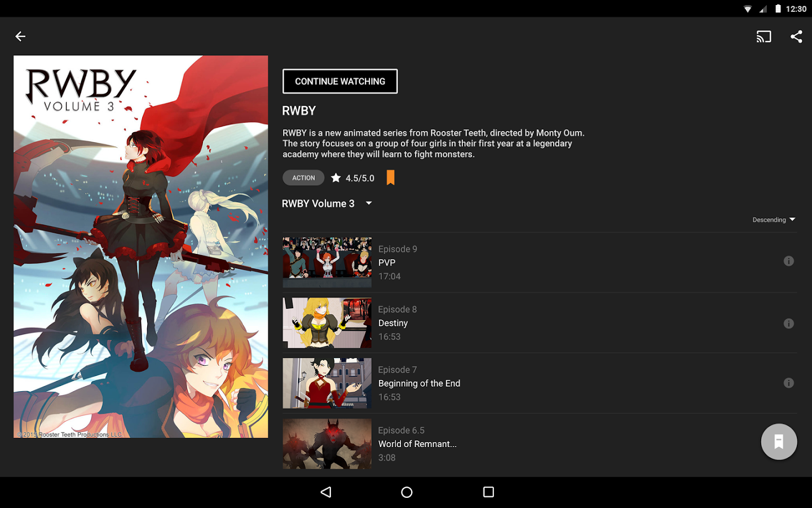Tap the share icon

click(x=796, y=37)
